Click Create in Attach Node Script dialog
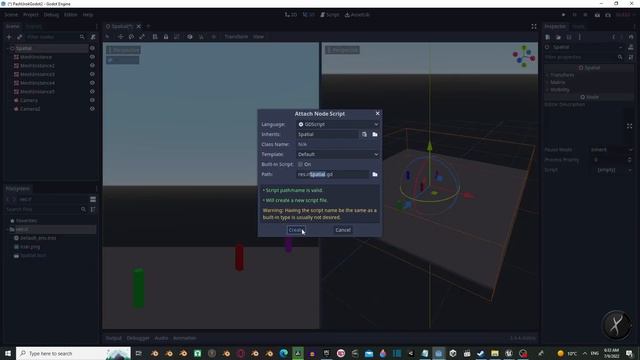 295,230
